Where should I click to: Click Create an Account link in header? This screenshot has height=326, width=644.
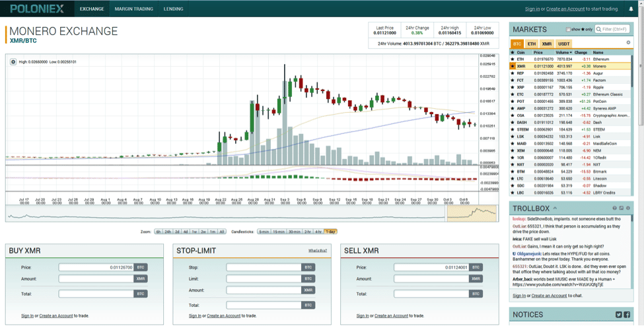pyautogui.click(x=565, y=9)
